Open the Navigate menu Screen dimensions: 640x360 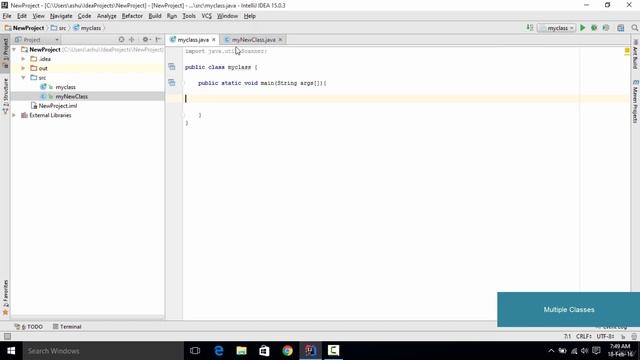(61, 16)
